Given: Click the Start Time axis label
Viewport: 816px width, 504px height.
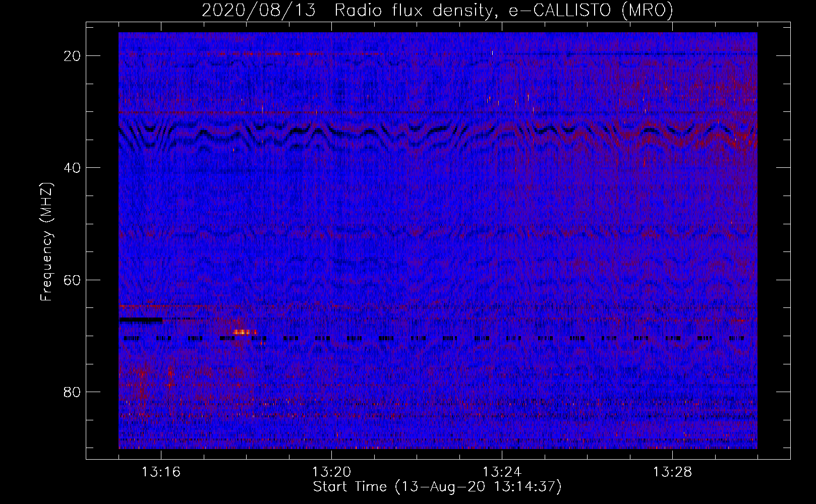Looking at the screenshot, I should [437, 487].
